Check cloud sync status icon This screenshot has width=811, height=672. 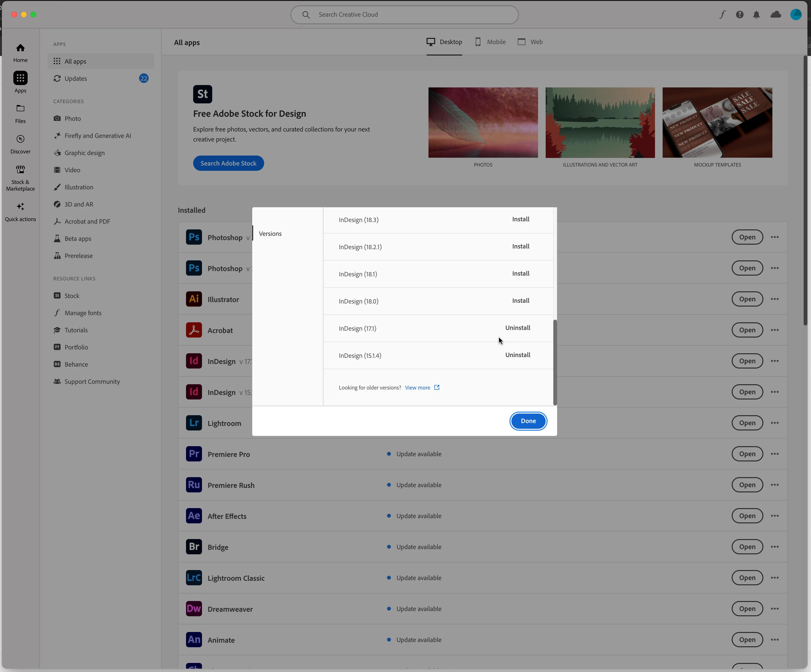[x=776, y=15]
